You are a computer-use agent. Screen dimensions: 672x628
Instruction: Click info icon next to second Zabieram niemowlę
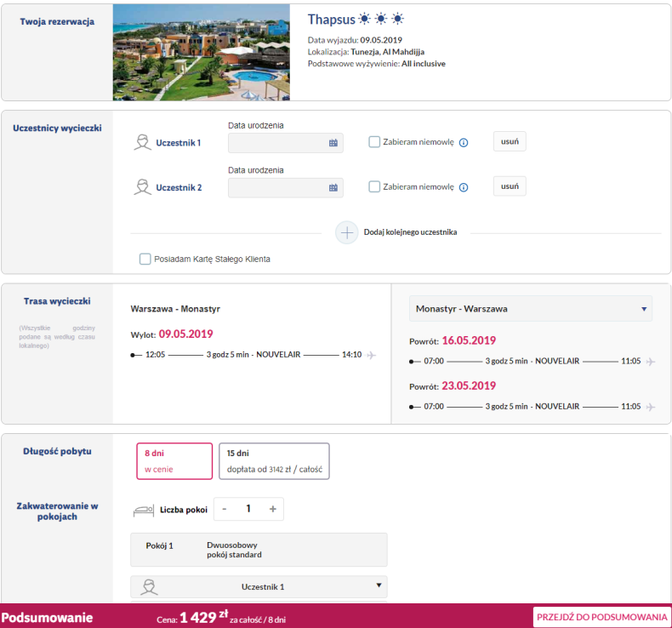pos(464,187)
